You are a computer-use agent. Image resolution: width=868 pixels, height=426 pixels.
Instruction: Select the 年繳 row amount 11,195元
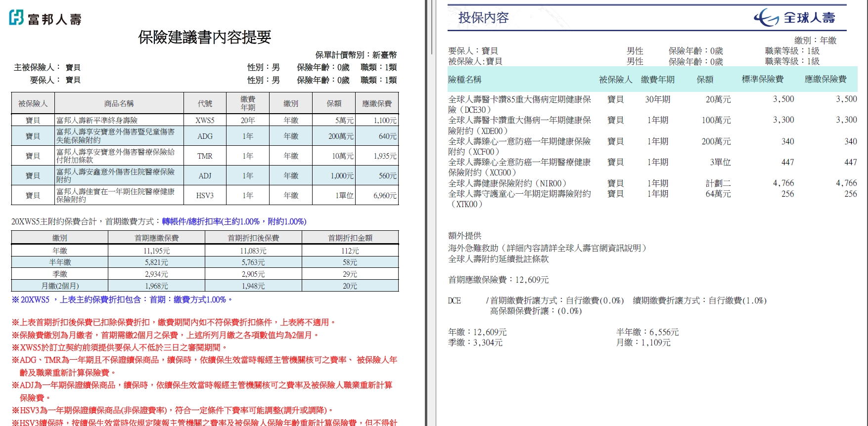156,251
